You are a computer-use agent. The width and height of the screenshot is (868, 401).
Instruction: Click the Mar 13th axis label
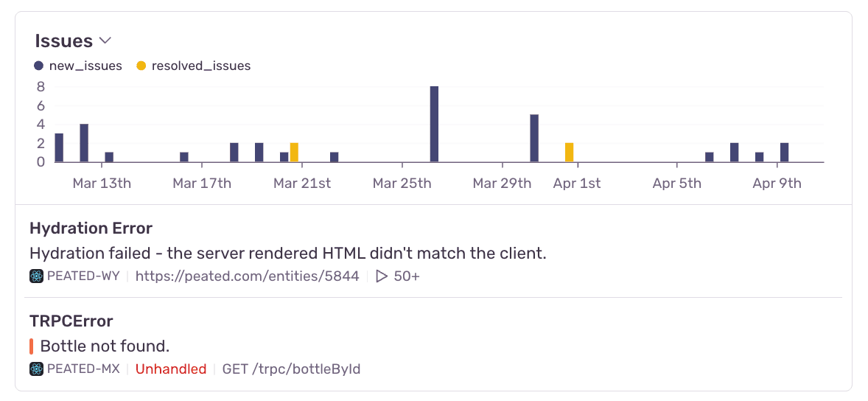[102, 184]
